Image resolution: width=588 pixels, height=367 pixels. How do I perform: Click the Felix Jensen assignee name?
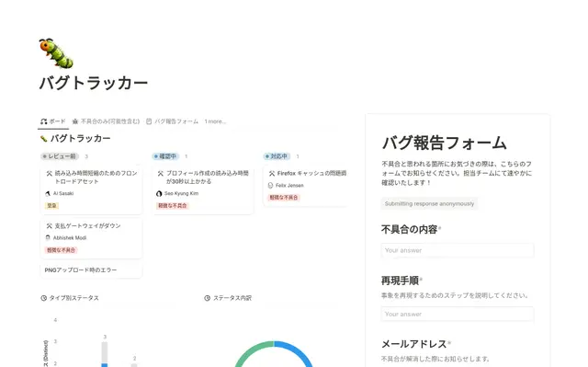pyautogui.click(x=289, y=186)
